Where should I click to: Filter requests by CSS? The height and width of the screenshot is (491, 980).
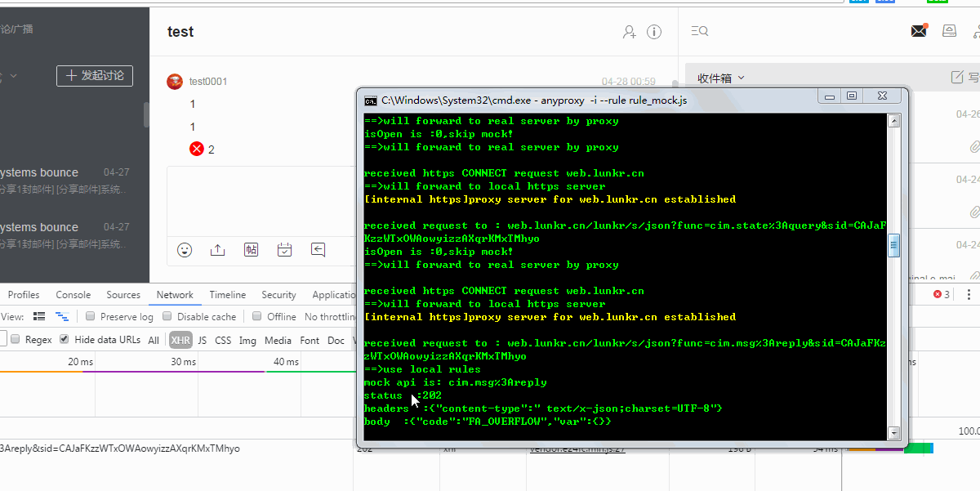point(223,340)
